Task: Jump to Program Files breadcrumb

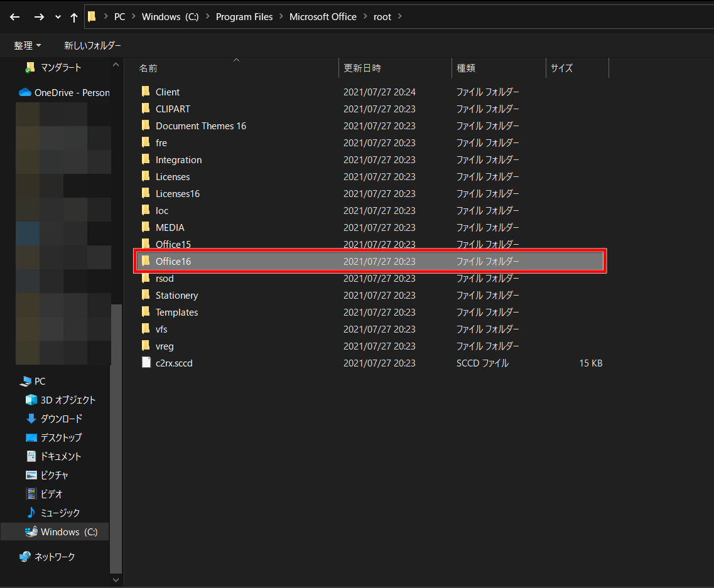Action: click(244, 17)
